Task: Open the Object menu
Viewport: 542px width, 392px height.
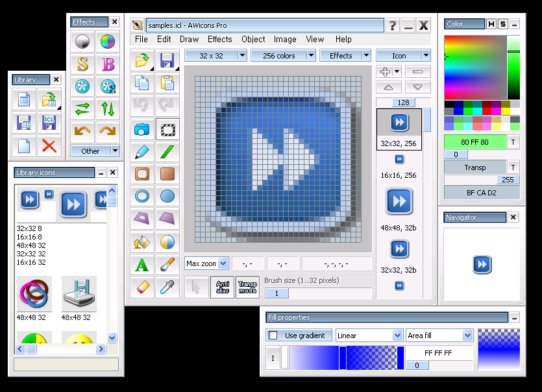Action: [x=253, y=39]
